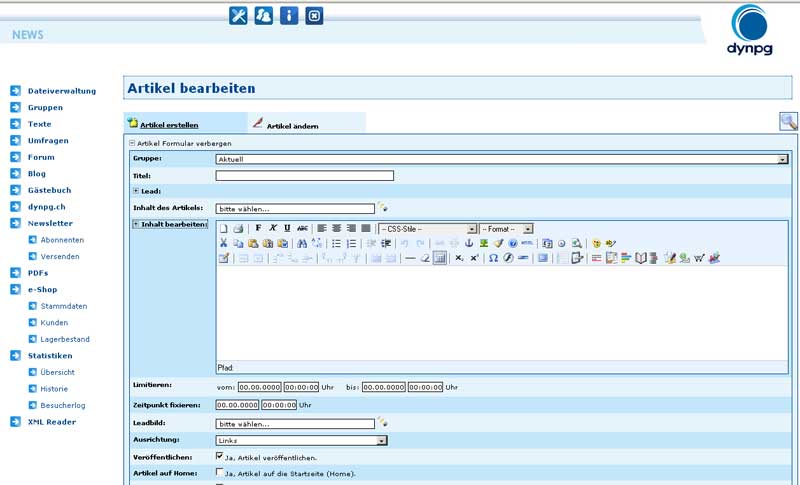Enable 'Artikel auf die Startseite' checkbox

219,472
